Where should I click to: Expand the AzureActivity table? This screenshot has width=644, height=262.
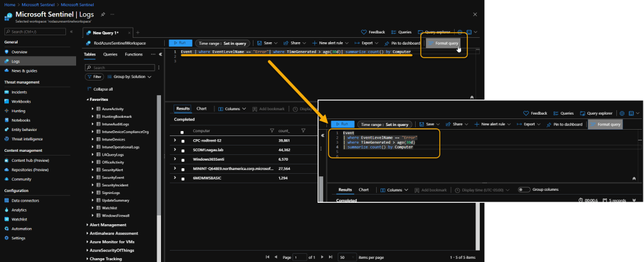(93, 109)
